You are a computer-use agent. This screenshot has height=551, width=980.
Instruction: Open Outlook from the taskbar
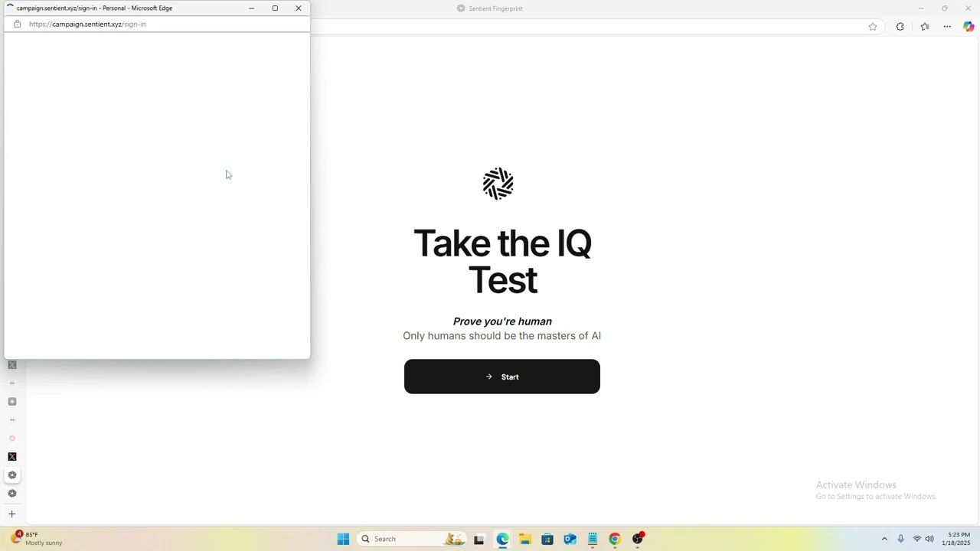point(570,539)
